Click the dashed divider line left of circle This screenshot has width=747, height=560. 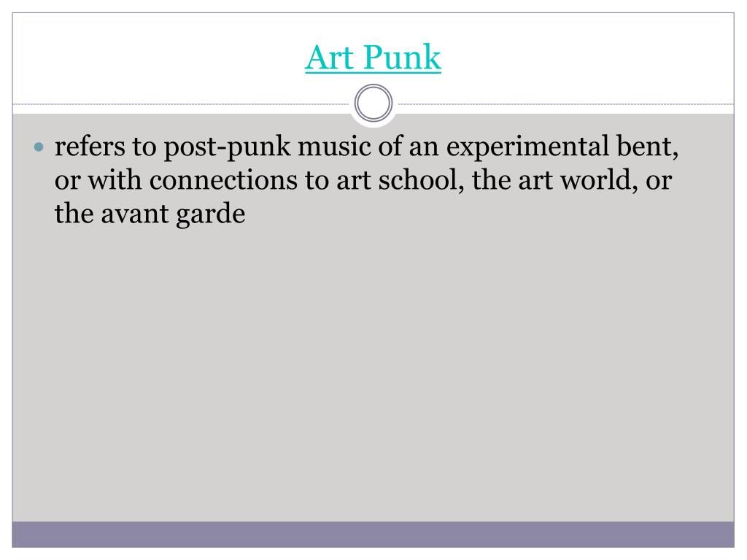(x=181, y=104)
